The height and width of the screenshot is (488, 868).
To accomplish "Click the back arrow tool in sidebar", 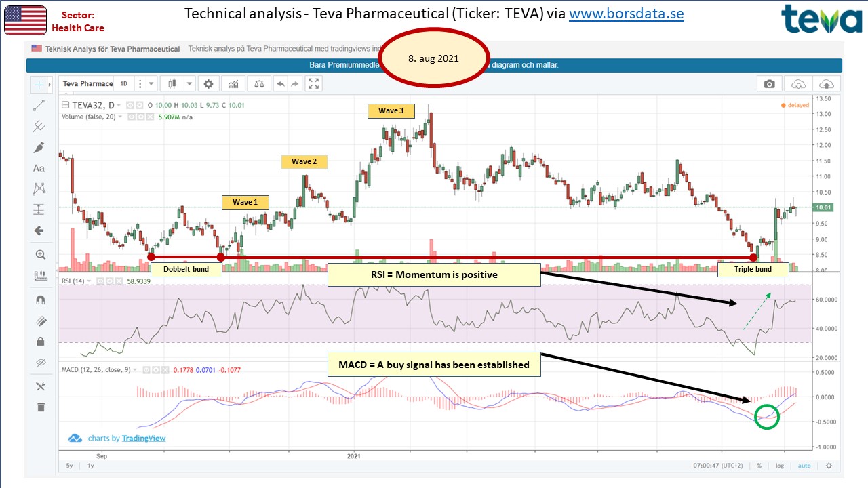I will click(39, 230).
